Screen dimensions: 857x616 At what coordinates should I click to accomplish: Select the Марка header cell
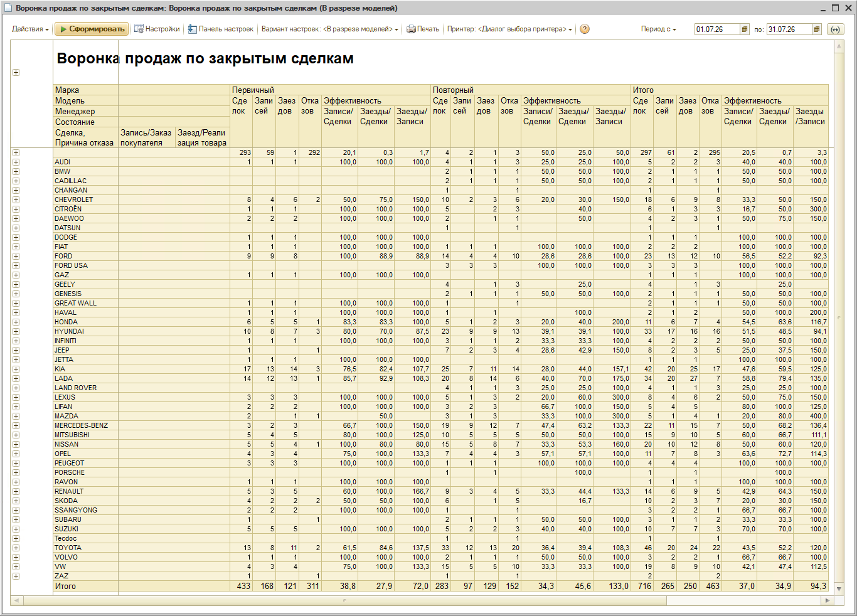85,90
